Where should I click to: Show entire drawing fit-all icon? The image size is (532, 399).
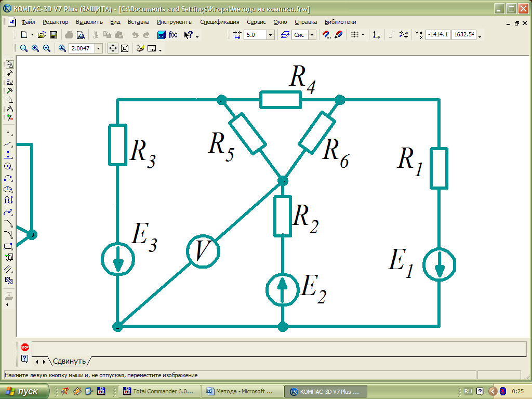pyautogui.click(x=125, y=48)
